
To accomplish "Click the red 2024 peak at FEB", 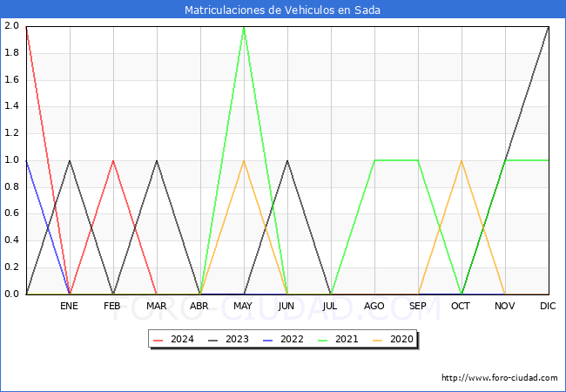I will tap(113, 160).
